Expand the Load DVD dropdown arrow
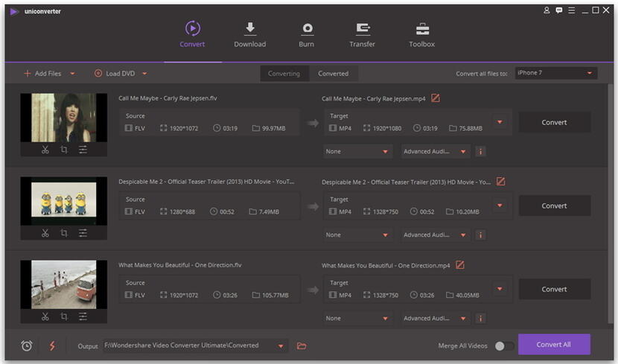Screen dimensions: 618x364 tap(144, 74)
